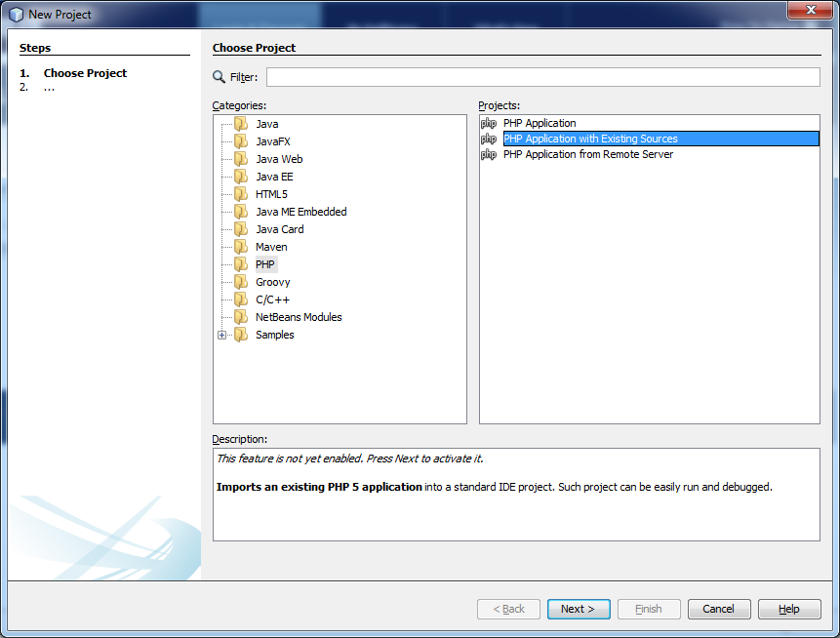Select the HTML5 category

[x=271, y=194]
